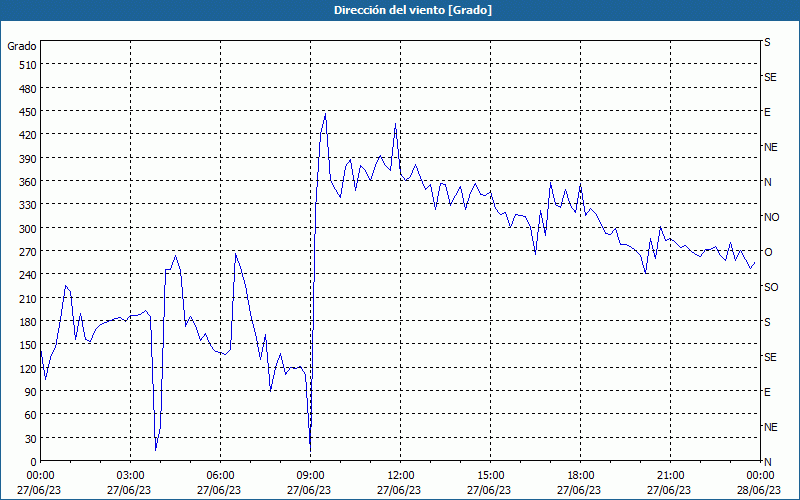Click the 'NO' compass label on the right axis

pyautogui.click(x=771, y=217)
